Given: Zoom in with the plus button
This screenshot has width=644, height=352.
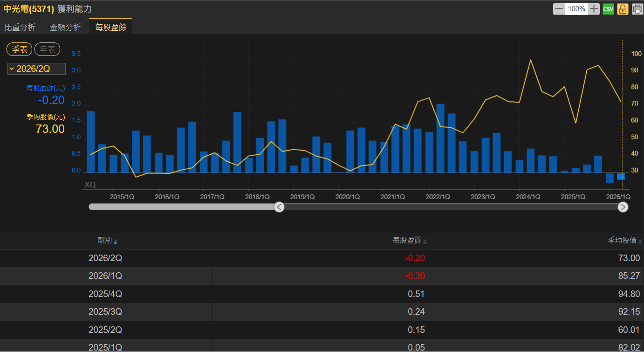Looking at the screenshot, I should tap(594, 9).
